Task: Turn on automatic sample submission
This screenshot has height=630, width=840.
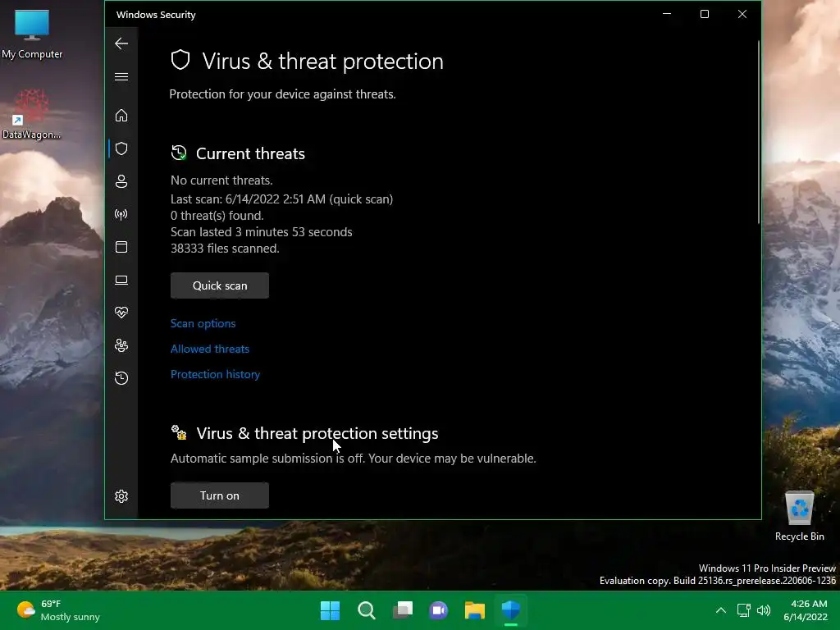Action: [x=220, y=495]
